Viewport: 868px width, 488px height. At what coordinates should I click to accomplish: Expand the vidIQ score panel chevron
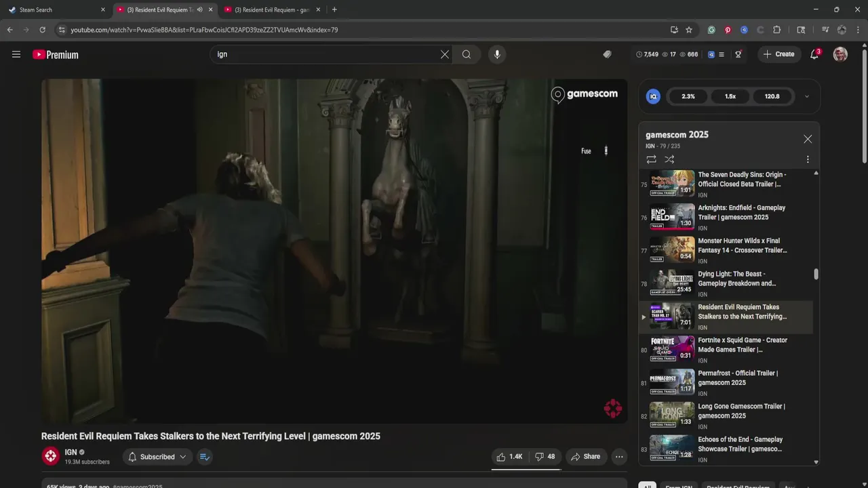coord(806,96)
